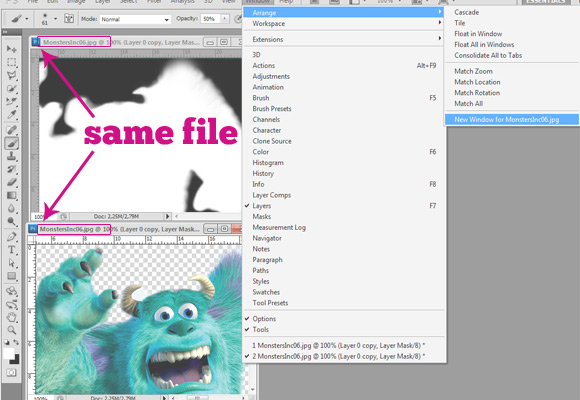Click the foreground color swatch
The image size is (580, 400).
[x=9, y=353]
